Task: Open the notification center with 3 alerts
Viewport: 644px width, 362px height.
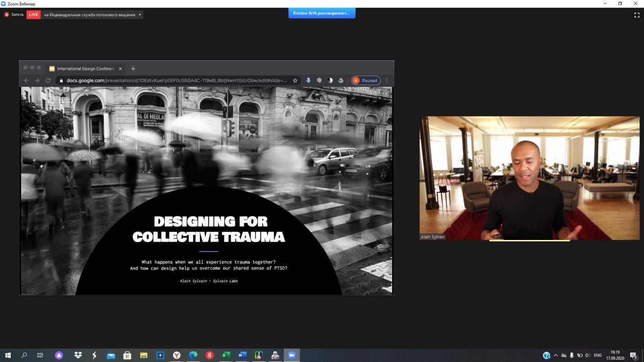Action: 634,356
